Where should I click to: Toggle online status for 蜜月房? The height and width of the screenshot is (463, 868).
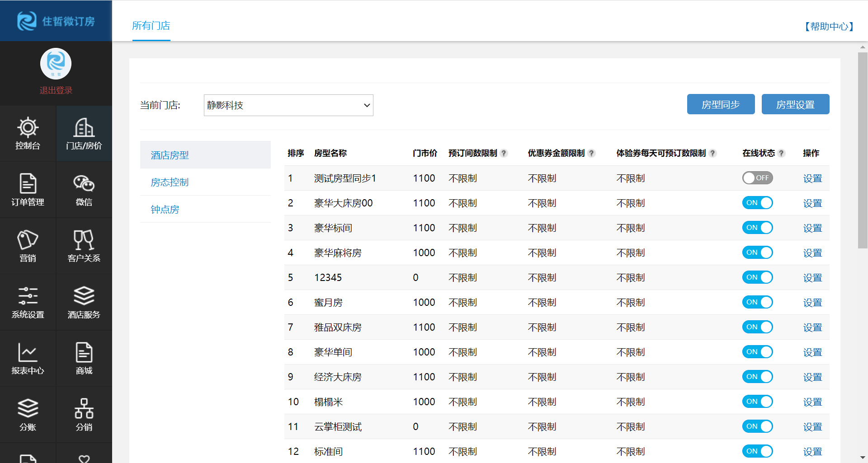[x=758, y=302]
